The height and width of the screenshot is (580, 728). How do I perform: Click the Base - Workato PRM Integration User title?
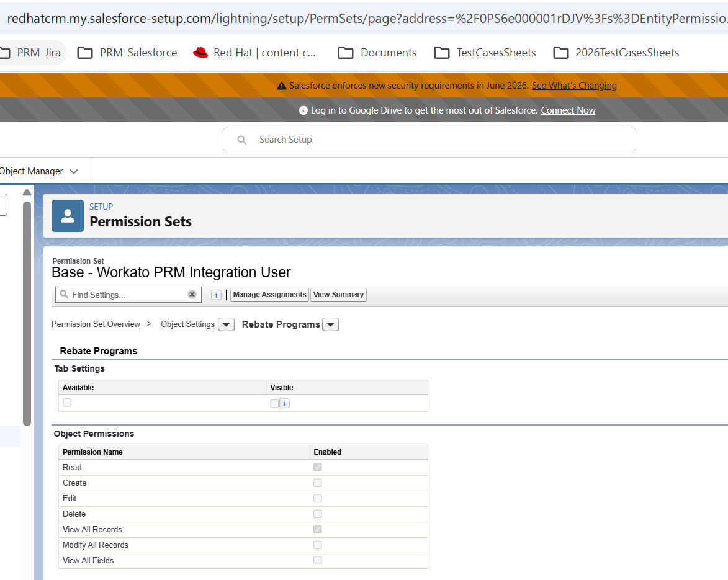click(171, 272)
